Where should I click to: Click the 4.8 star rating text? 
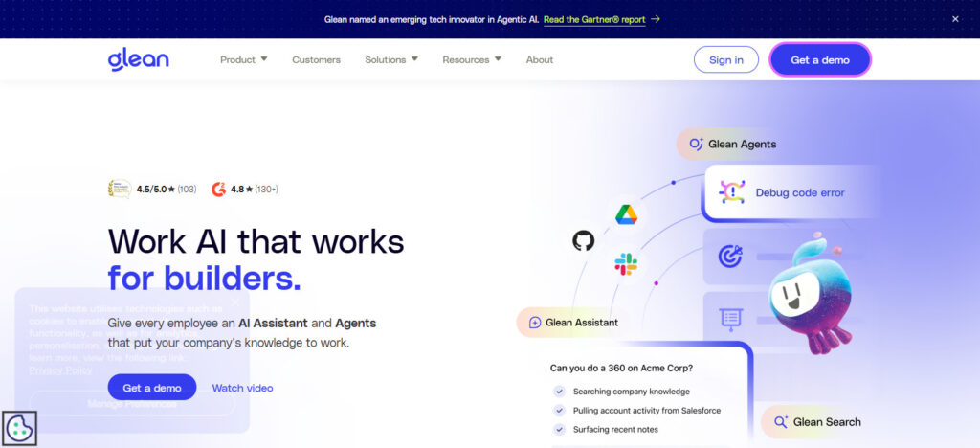pos(255,189)
